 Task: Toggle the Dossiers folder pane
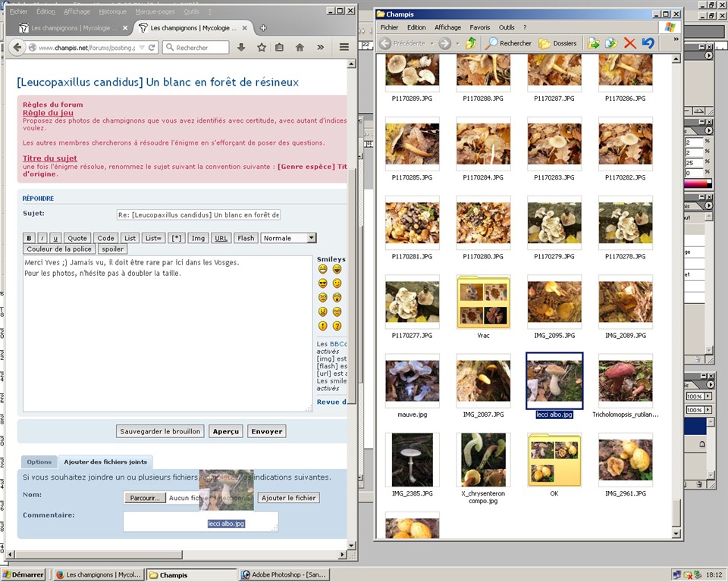click(557, 43)
